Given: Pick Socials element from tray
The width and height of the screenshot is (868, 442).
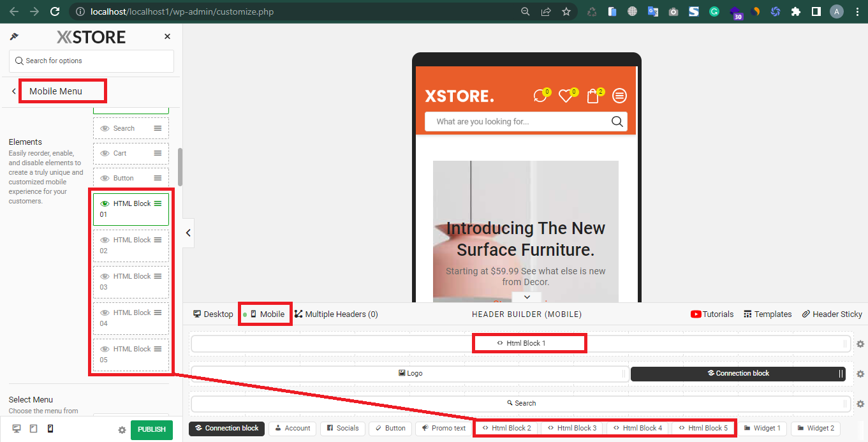Looking at the screenshot, I should click(342, 428).
